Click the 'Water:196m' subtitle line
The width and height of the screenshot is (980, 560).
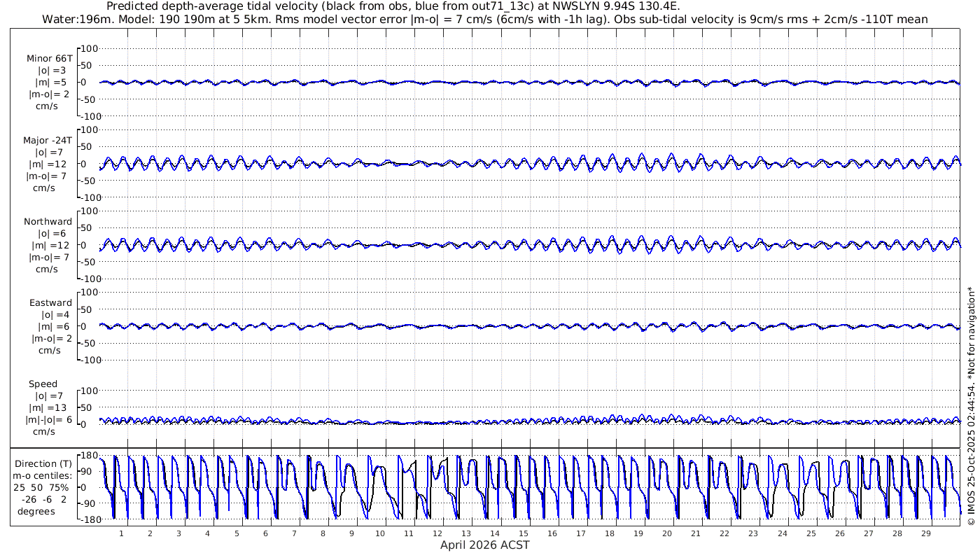coord(484,20)
